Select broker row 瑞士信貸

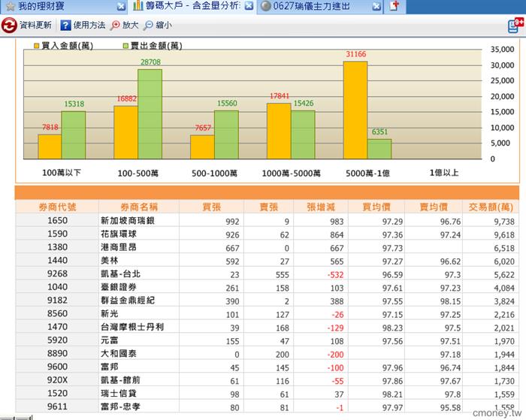[x=267, y=394]
